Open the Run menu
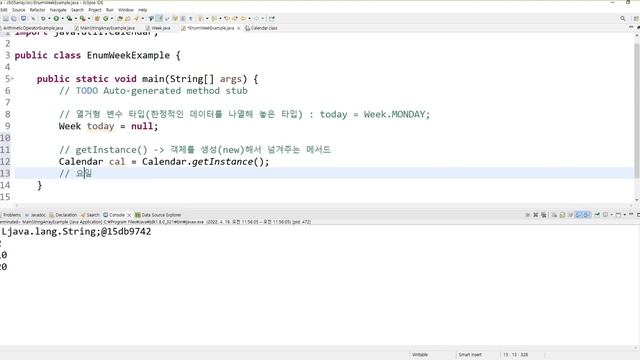The width and height of the screenshot is (640, 360). coord(110,10)
